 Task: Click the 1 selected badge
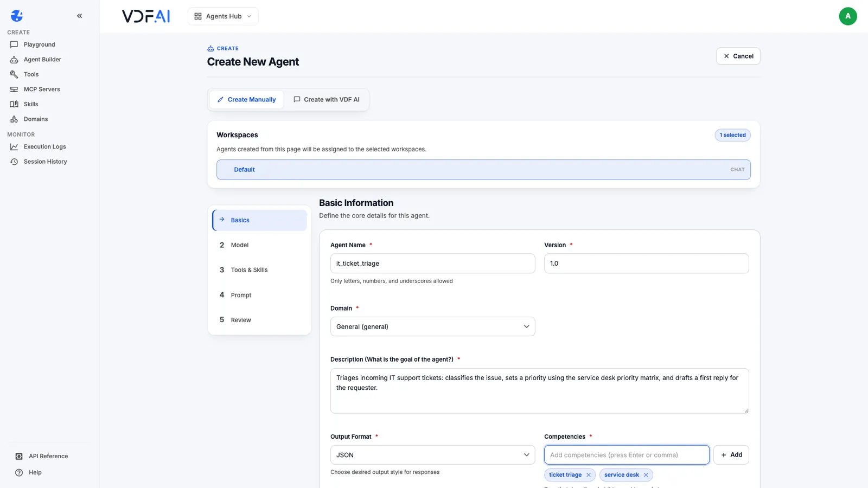pos(732,135)
